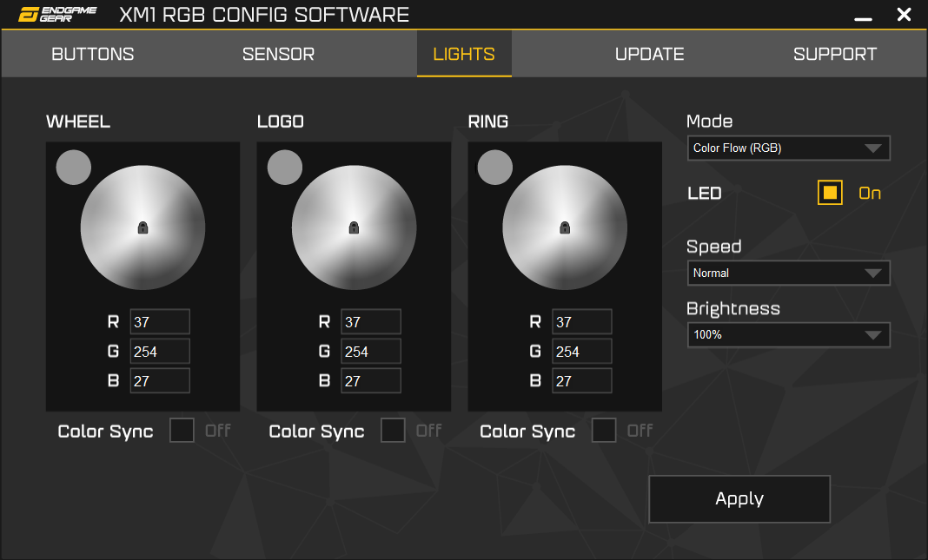
Task: Minimize the XM1 RGB Config window
Action: tap(863, 18)
